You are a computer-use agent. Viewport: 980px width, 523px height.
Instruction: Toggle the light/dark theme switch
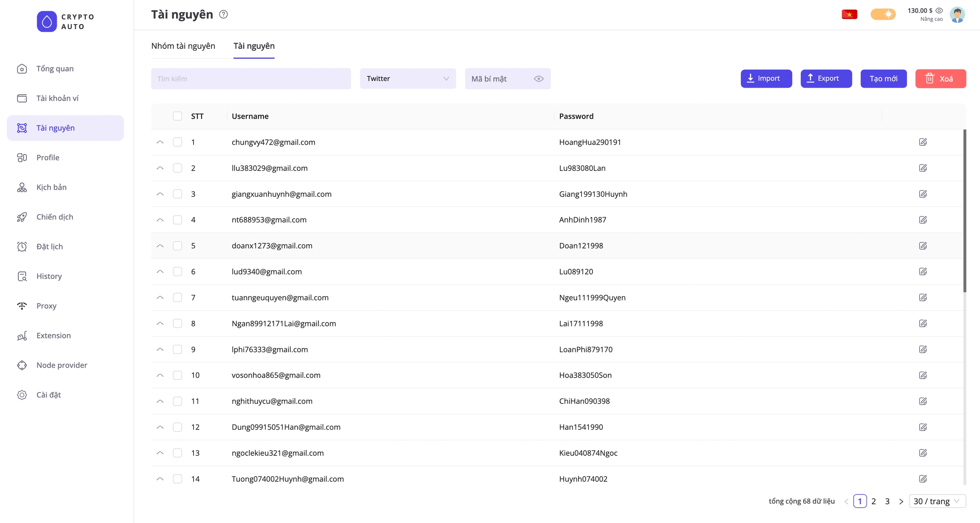click(x=883, y=14)
